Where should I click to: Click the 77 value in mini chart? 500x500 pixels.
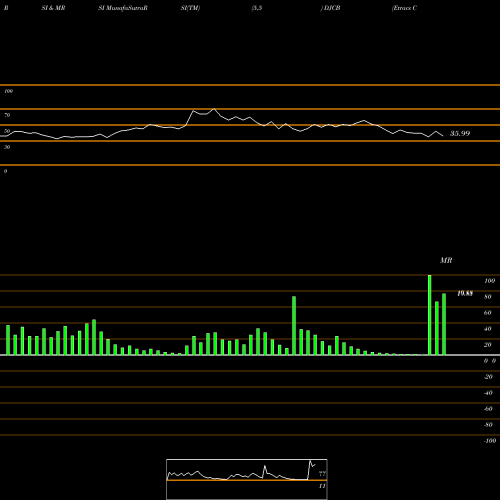point(322,474)
